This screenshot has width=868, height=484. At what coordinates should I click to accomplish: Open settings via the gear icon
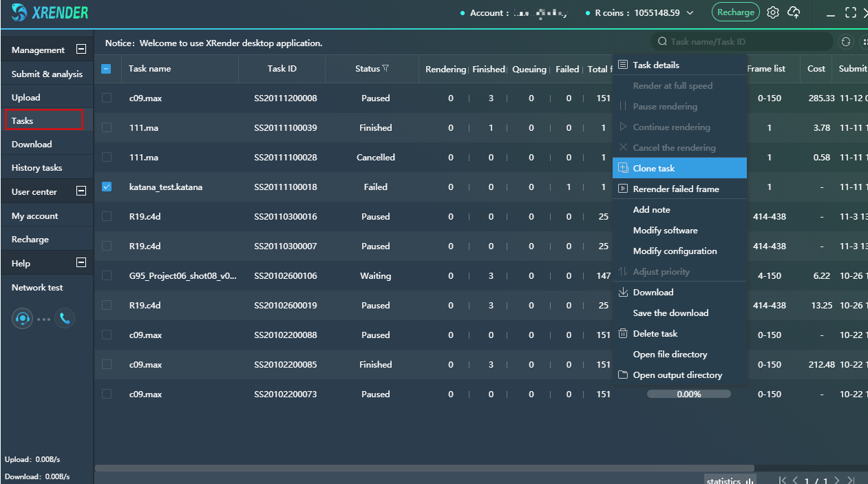pyautogui.click(x=773, y=12)
